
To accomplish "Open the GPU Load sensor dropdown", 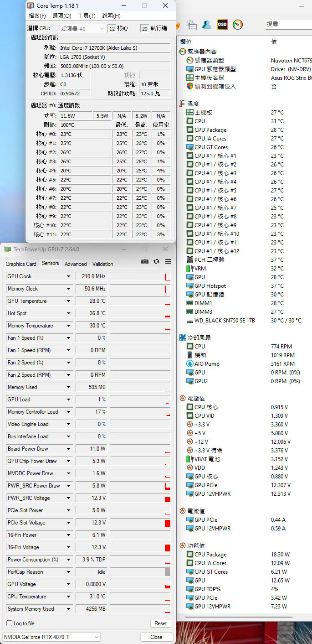I will tap(68, 400).
